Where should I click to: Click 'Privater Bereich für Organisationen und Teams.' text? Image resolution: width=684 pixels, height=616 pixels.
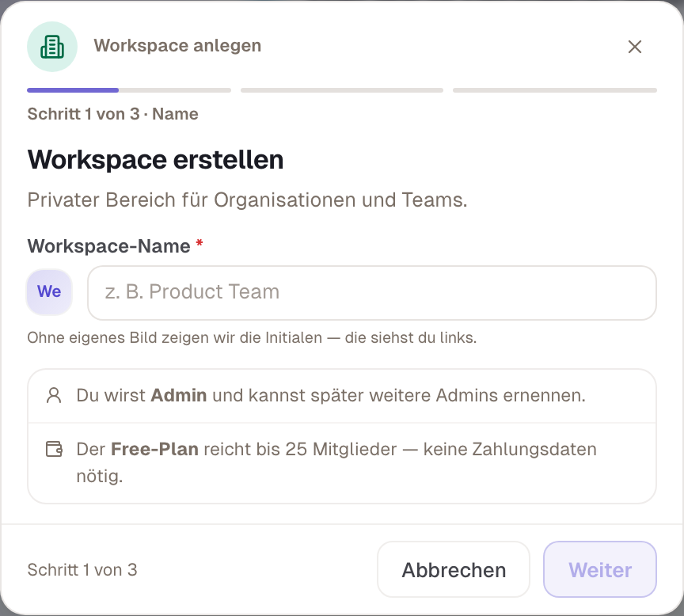point(247,200)
